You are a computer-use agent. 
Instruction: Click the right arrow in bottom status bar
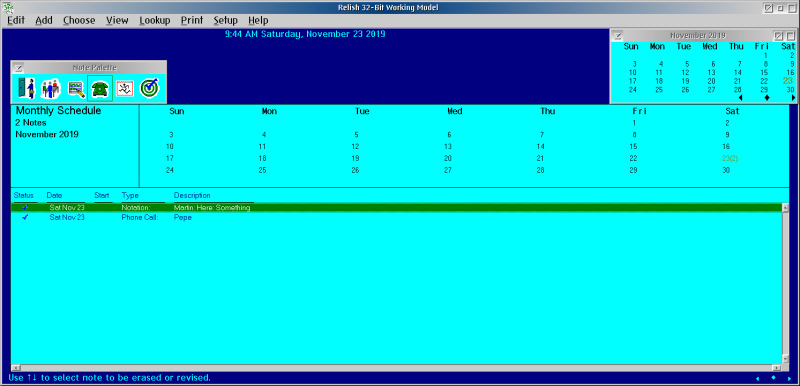coord(789,378)
